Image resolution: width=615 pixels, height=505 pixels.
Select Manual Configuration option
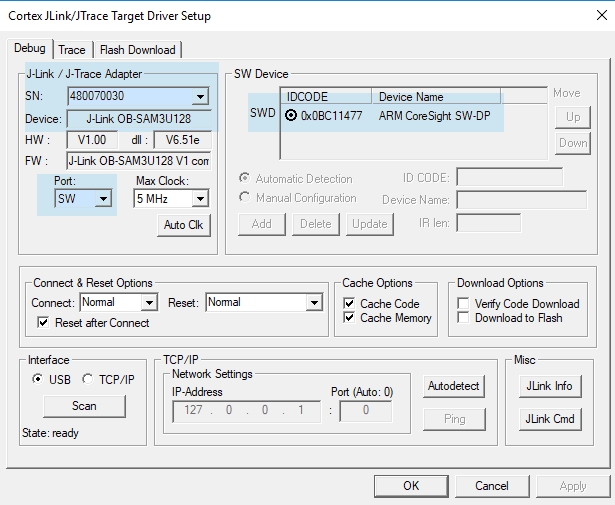tap(245, 197)
